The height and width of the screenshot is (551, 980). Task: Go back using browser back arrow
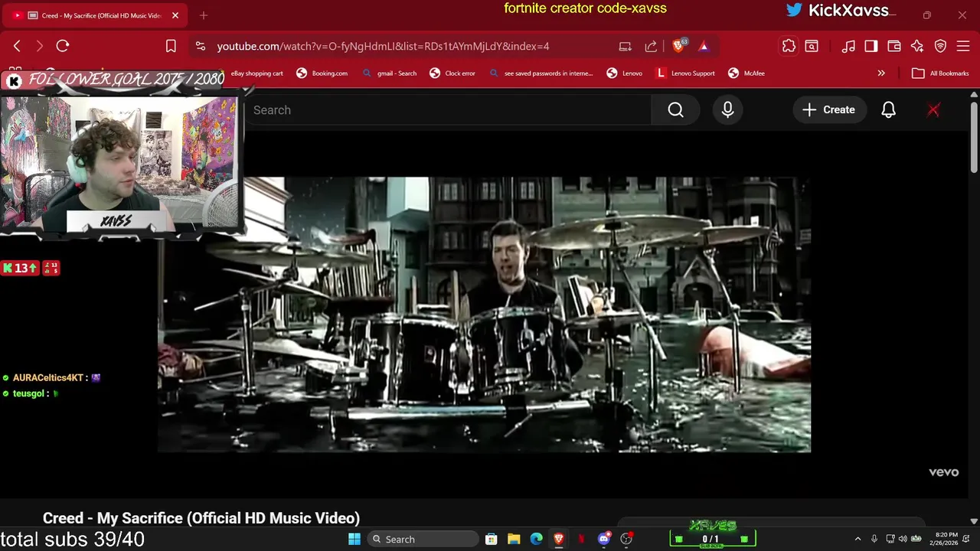(17, 46)
